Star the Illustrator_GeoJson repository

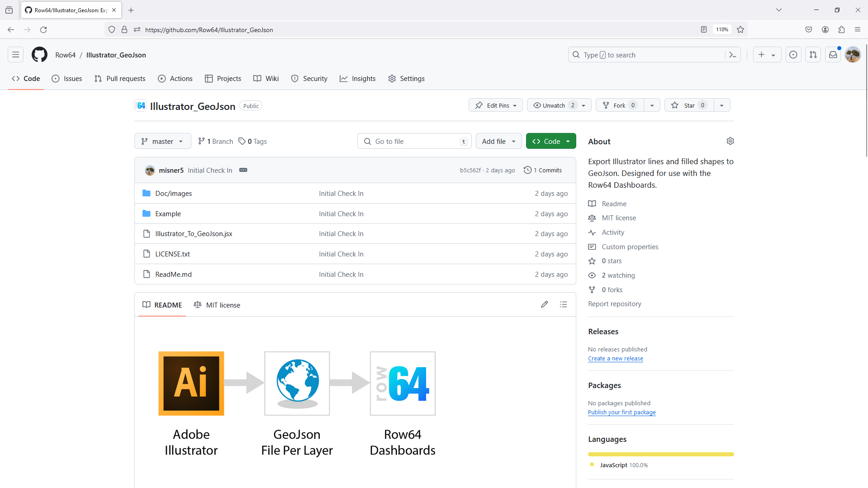689,105
